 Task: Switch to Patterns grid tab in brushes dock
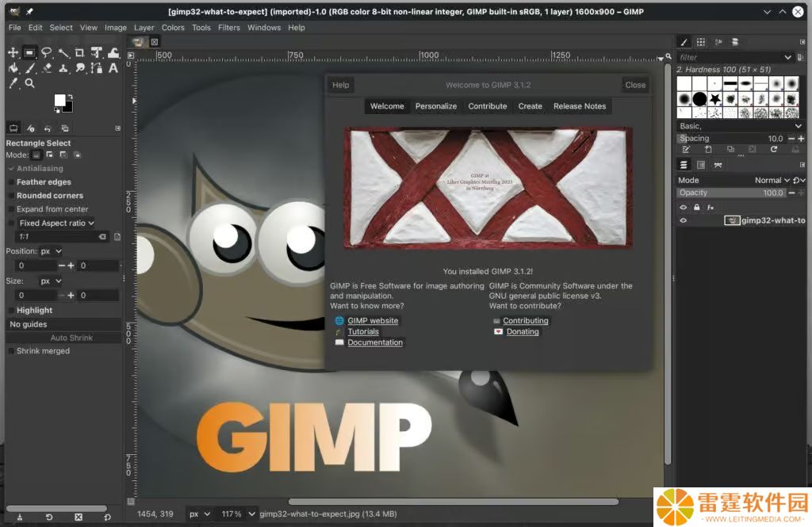tap(701, 42)
